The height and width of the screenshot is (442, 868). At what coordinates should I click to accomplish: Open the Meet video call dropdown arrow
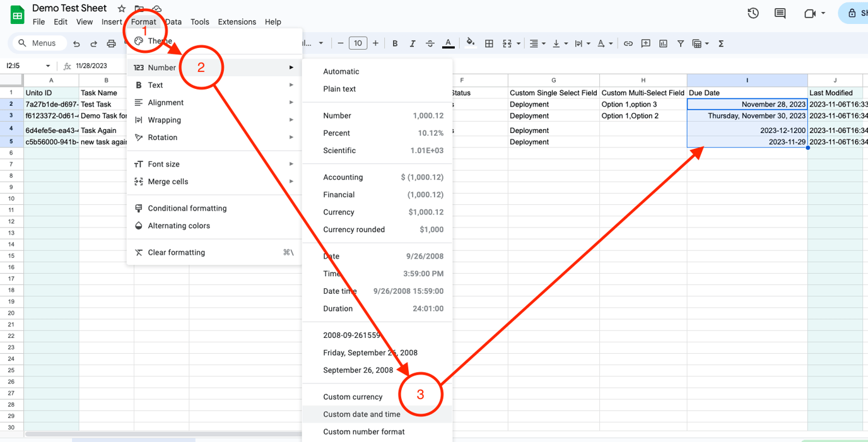823,13
